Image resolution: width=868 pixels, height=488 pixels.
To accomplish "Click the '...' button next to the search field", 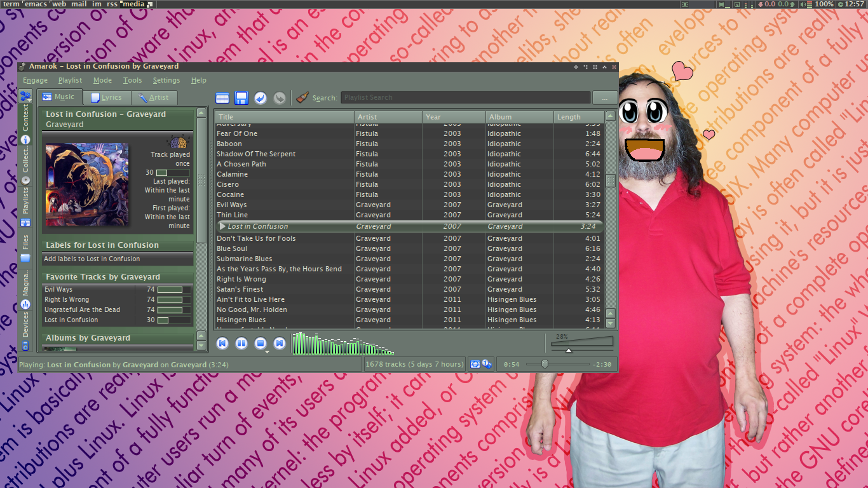I will point(604,97).
